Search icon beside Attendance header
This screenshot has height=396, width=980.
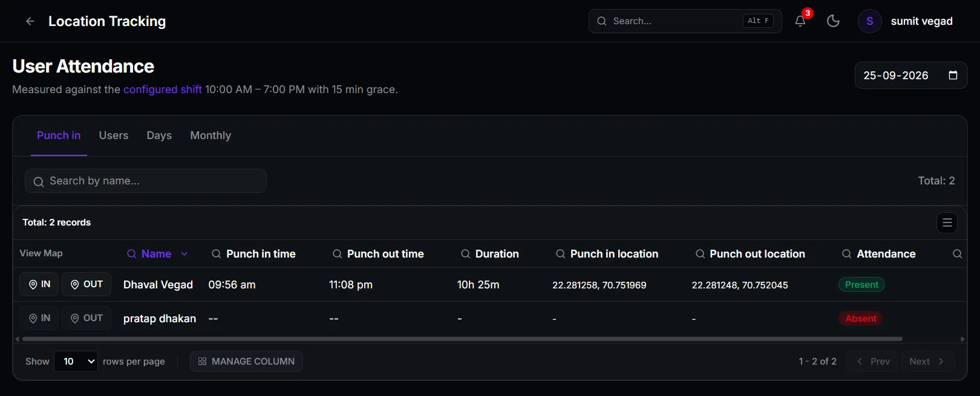[x=847, y=254]
